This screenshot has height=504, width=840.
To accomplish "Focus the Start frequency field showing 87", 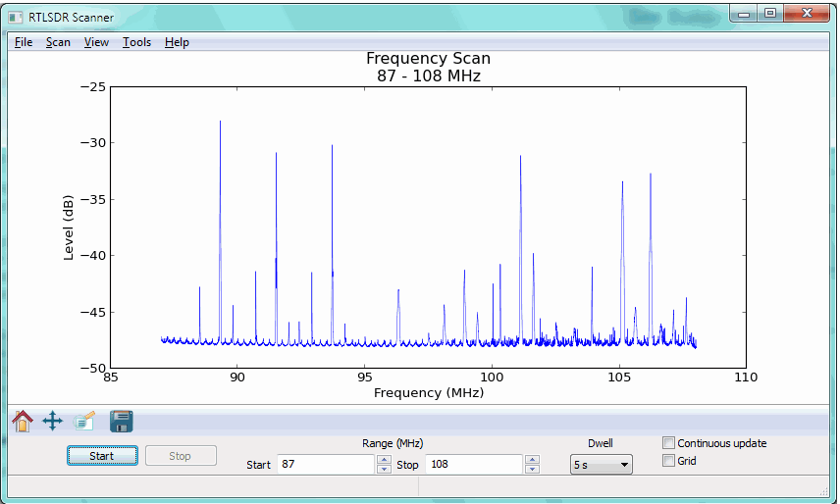I will [x=326, y=464].
